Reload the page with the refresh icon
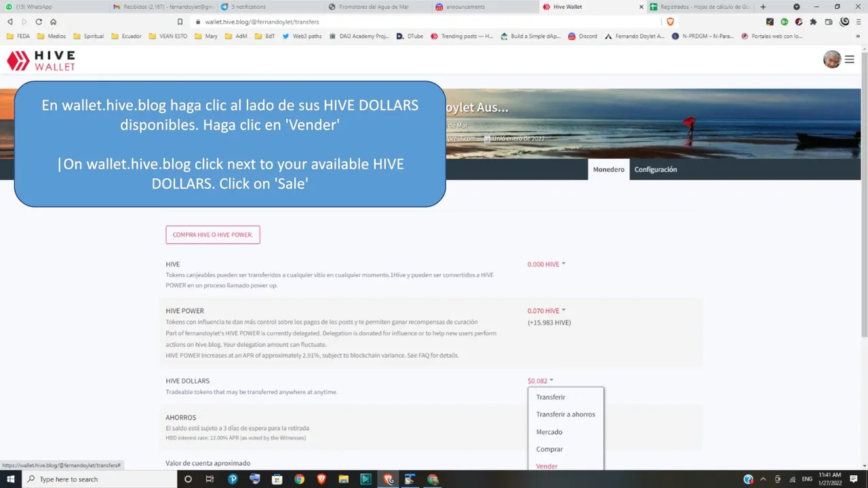 [39, 22]
